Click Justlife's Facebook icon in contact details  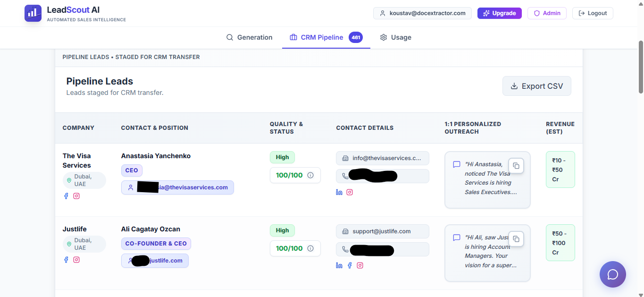point(350,265)
